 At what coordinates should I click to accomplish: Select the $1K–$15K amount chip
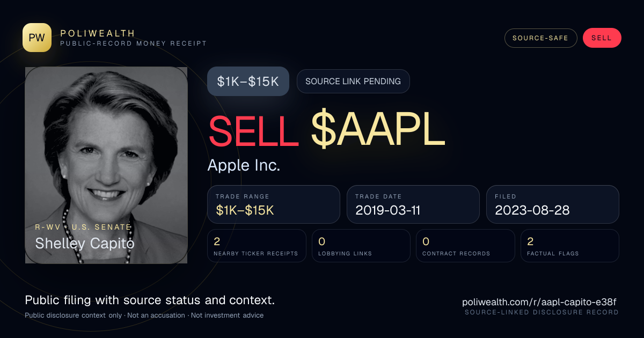pos(248,82)
